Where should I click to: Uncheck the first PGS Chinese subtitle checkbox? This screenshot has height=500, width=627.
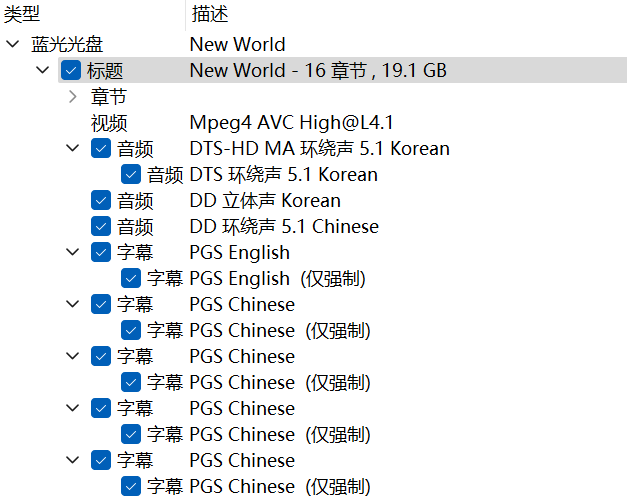click(101, 304)
